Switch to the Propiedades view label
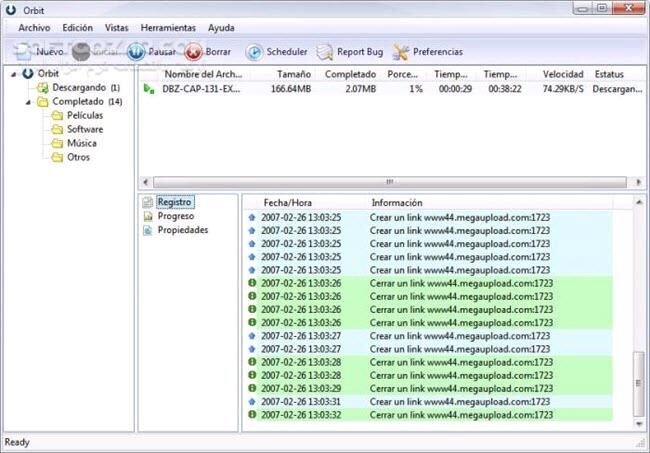The height and width of the screenshot is (453, 650). (183, 230)
